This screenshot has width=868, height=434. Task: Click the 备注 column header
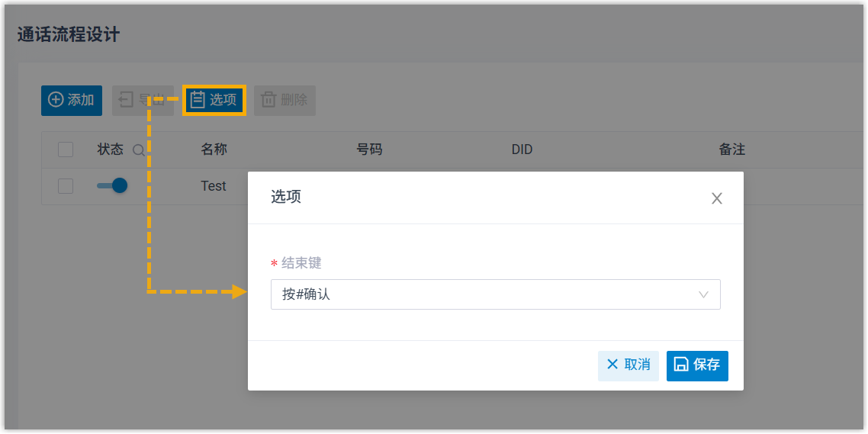731,149
